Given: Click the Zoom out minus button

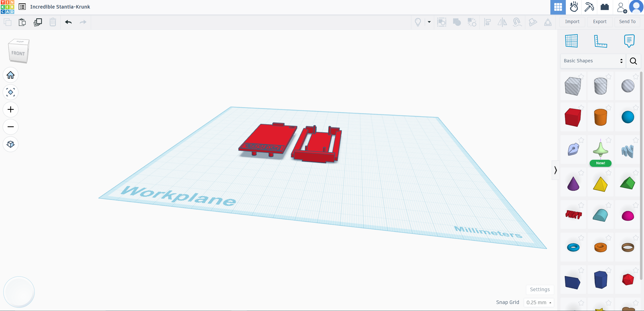Looking at the screenshot, I should (x=11, y=127).
